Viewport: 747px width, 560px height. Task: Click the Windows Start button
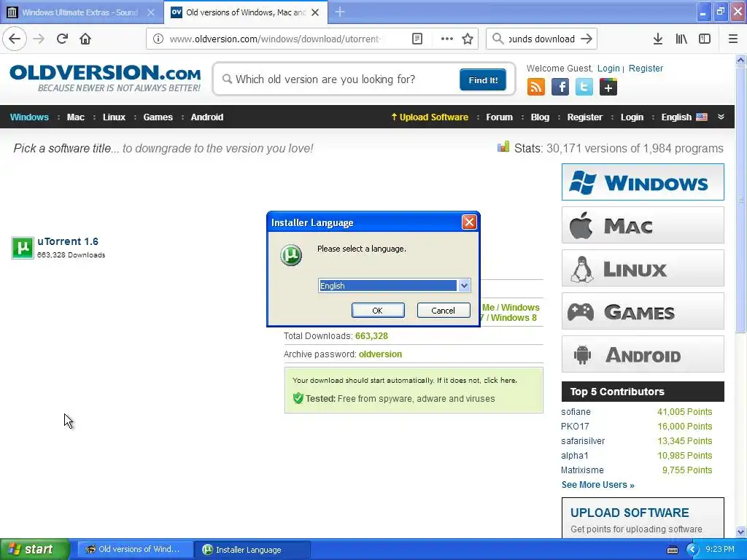pyautogui.click(x=35, y=549)
